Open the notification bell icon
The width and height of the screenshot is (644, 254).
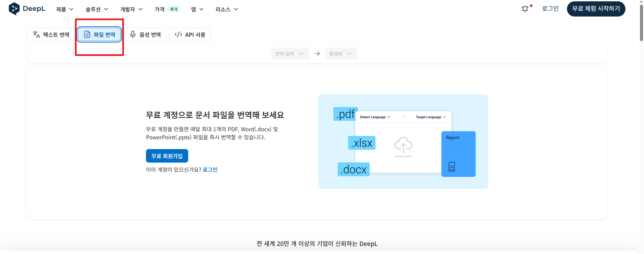click(x=525, y=9)
